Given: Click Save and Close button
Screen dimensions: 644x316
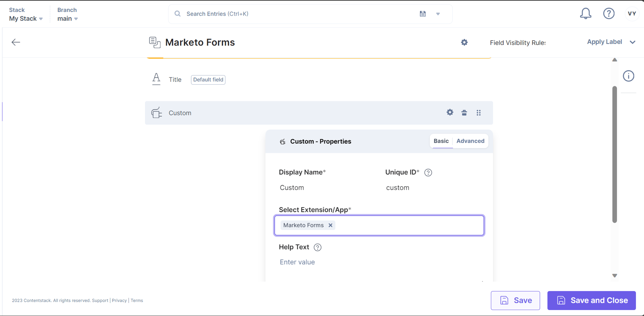Looking at the screenshot, I should 591,300.
